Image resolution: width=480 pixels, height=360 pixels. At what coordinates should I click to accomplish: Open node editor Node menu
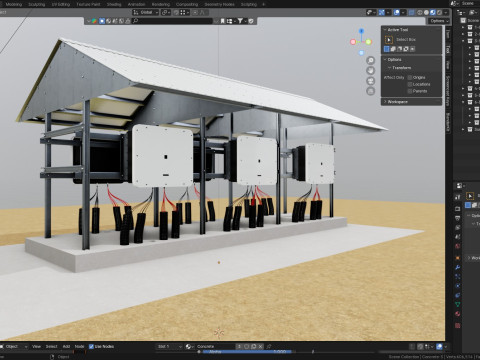[79, 347]
